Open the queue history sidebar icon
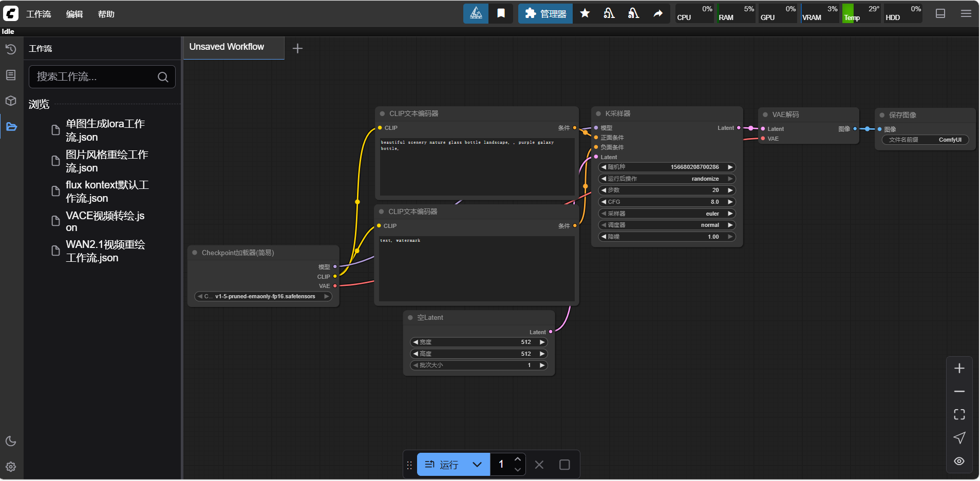The image size is (980, 481). click(x=11, y=49)
